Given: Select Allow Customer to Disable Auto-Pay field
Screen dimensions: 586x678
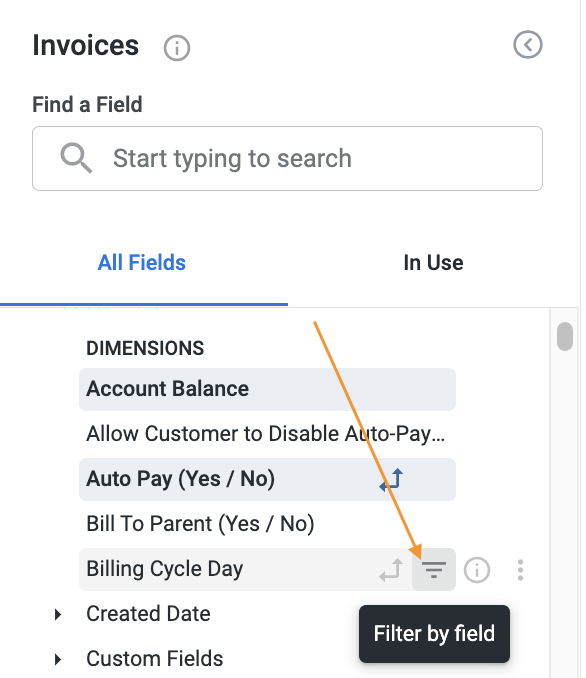Looking at the screenshot, I should 267,434.
